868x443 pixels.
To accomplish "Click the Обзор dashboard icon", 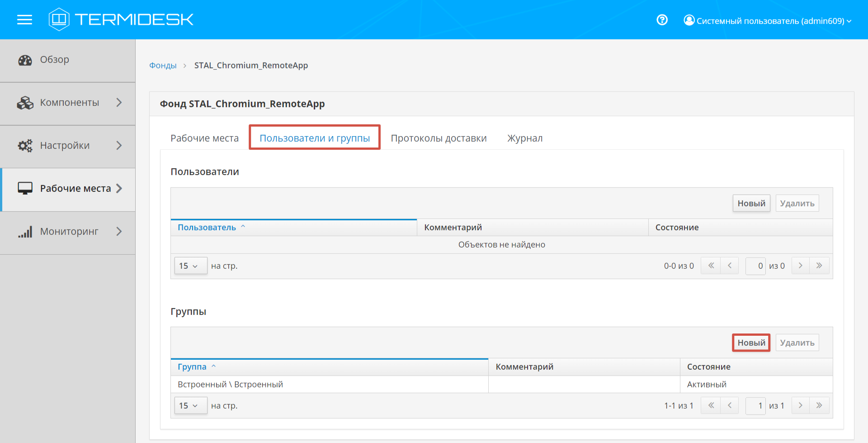I will (25, 60).
